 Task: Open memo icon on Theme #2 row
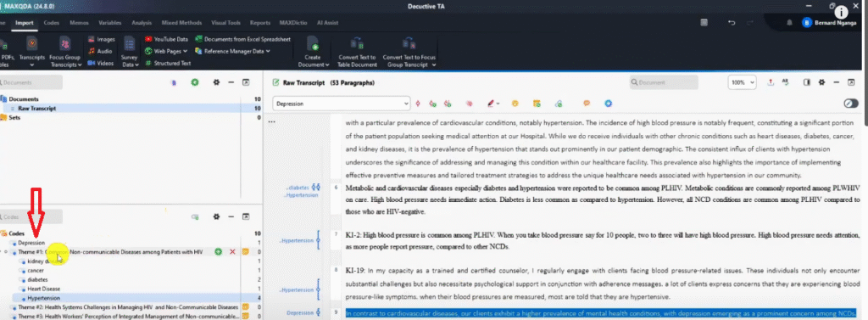245,306
